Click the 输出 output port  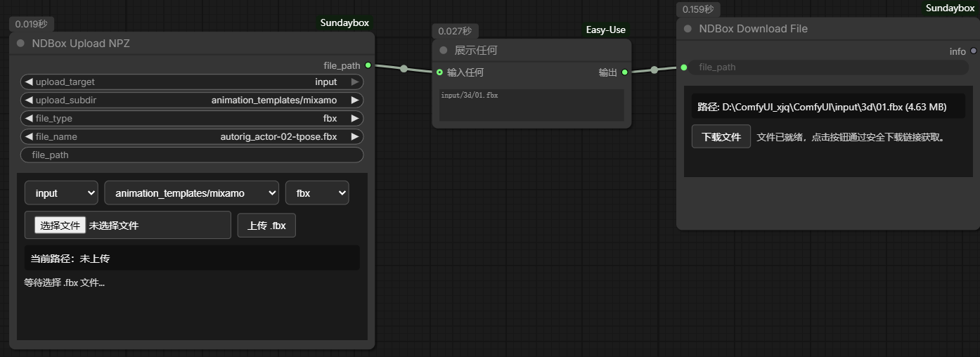(x=624, y=72)
